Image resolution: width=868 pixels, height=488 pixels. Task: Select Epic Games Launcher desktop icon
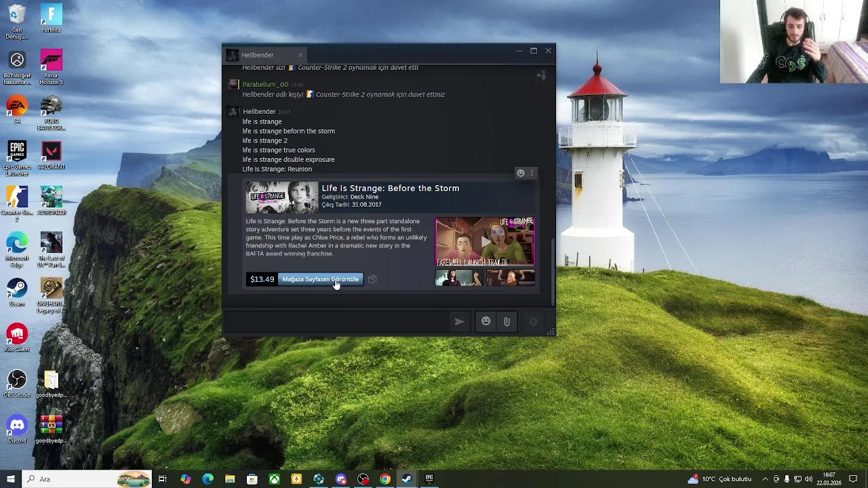[x=17, y=159]
